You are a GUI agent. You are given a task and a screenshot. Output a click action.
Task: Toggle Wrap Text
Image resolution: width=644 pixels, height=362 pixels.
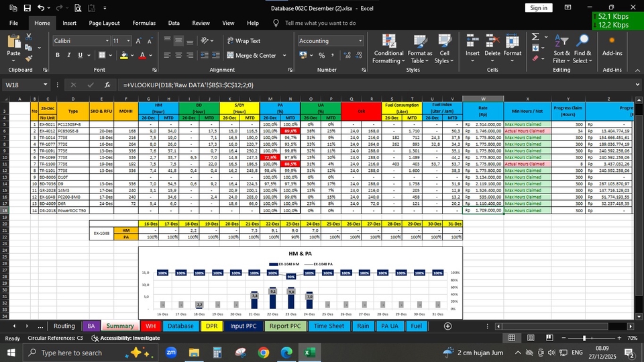pyautogui.click(x=244, y=41)
